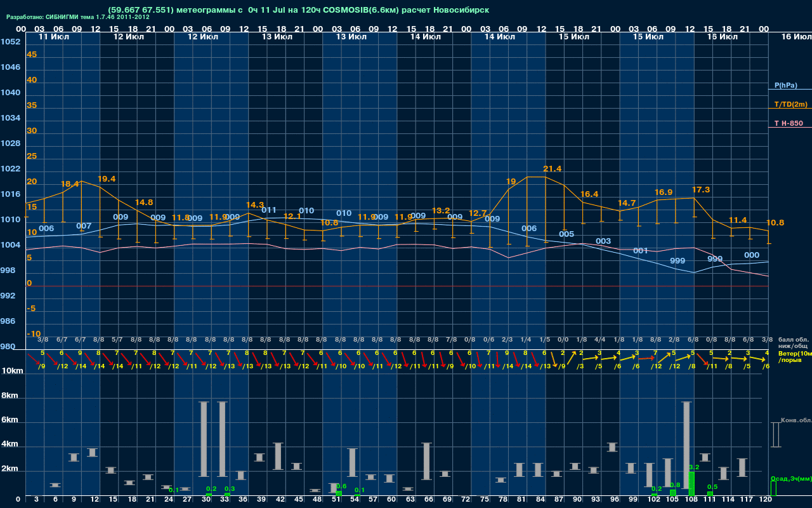
Task: Click forecast hour 96 on bottom axis
Action: (x=615, y=500)
